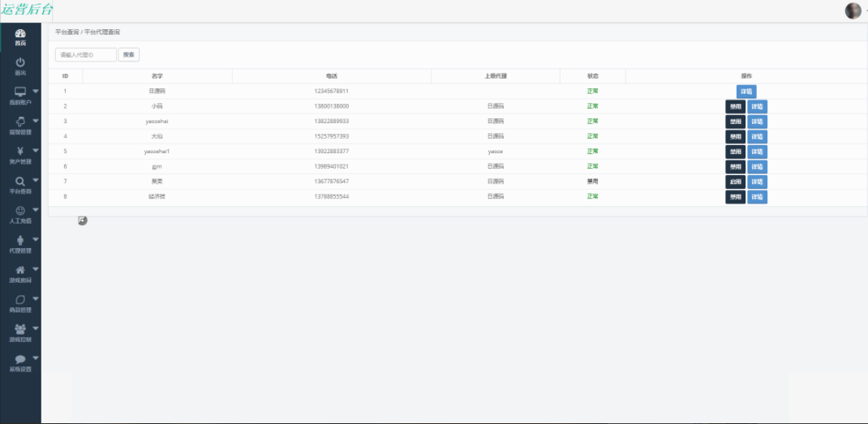Select phone number 15257957393
The height and width of the screenshot is (424, 868).
332,136
